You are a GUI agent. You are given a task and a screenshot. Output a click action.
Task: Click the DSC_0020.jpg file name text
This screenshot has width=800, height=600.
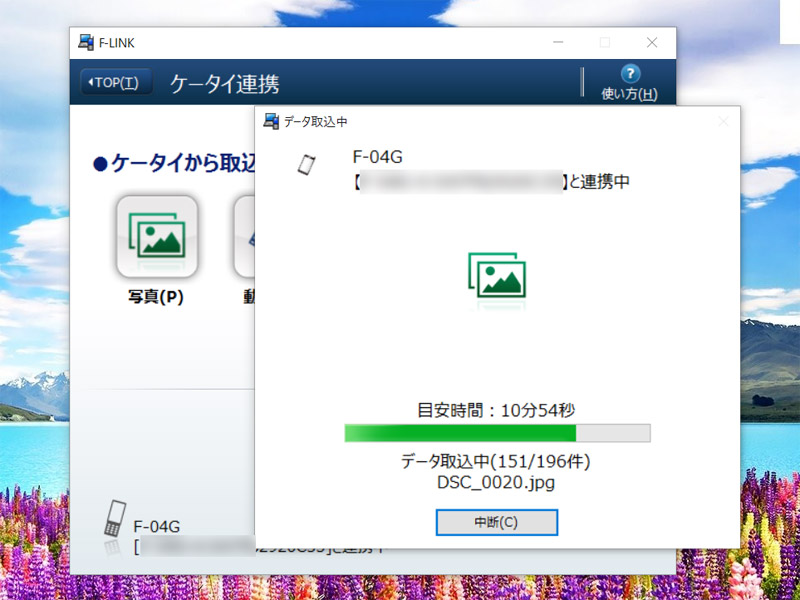click(x=496, y=482)
